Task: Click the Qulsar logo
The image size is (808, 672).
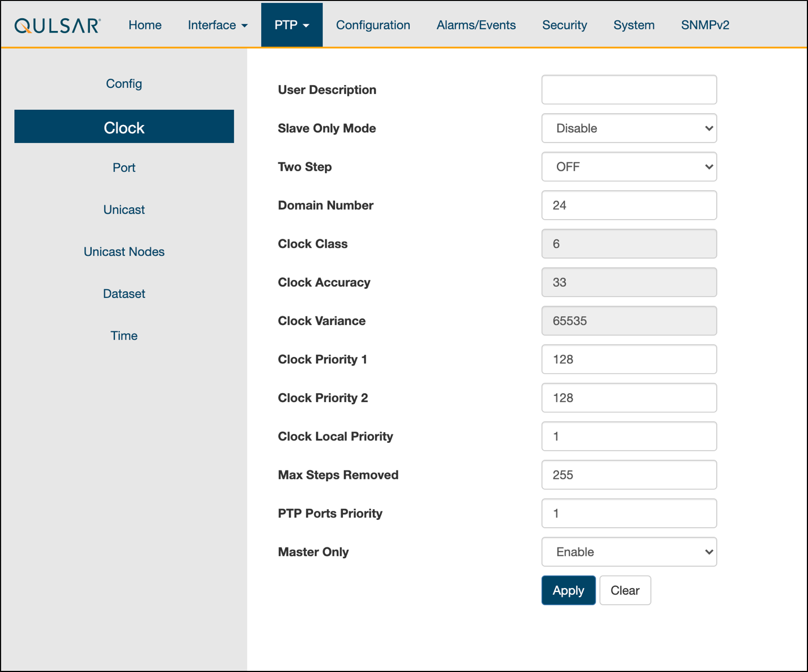Action: 57,25
